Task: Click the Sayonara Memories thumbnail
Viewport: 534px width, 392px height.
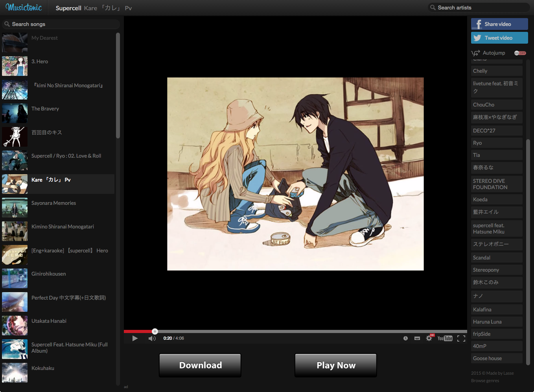Action: (15, 208)
